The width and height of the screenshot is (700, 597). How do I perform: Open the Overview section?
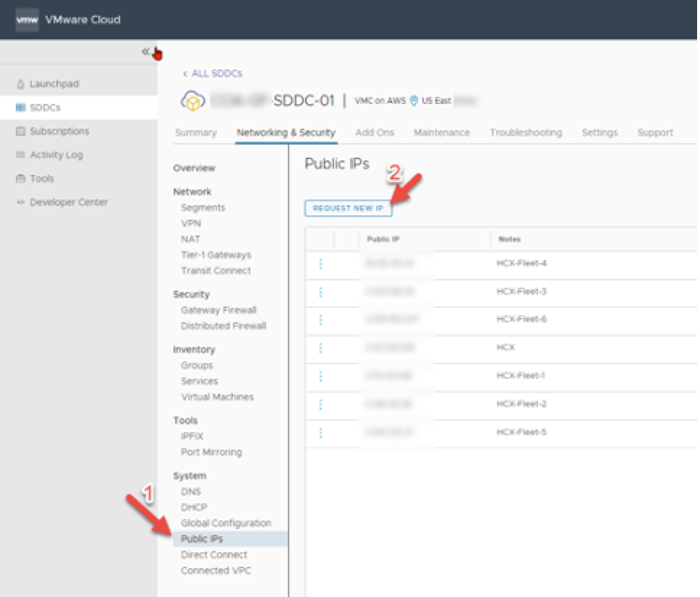(195, 168)
